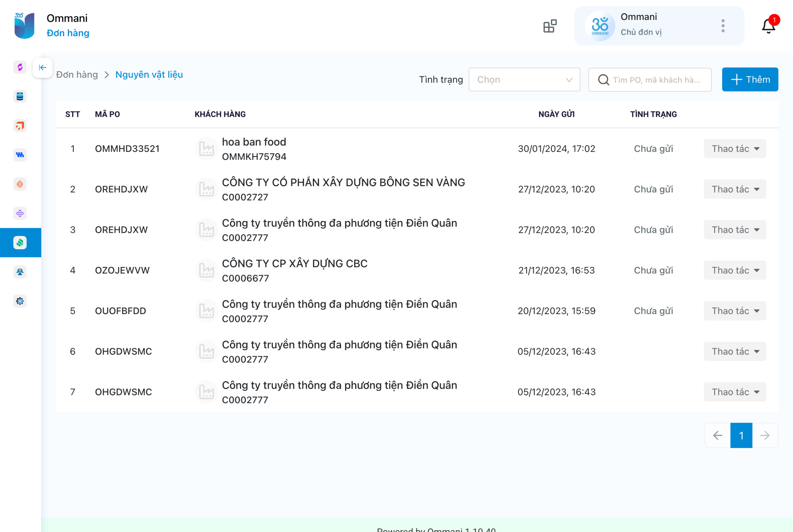793x532 pixels.
Task: Open the purple cross-loop sidebar icon
Action: pos(20,213)
